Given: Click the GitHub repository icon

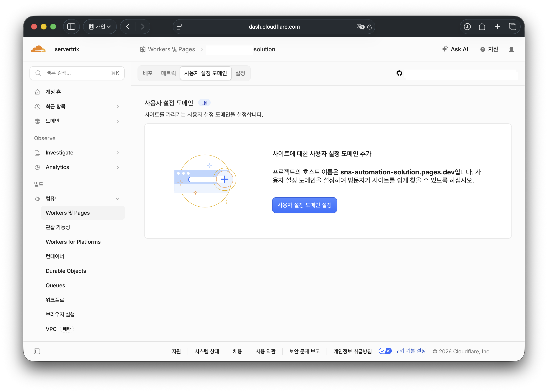Looking at the screenshot, I should [399, 73].
